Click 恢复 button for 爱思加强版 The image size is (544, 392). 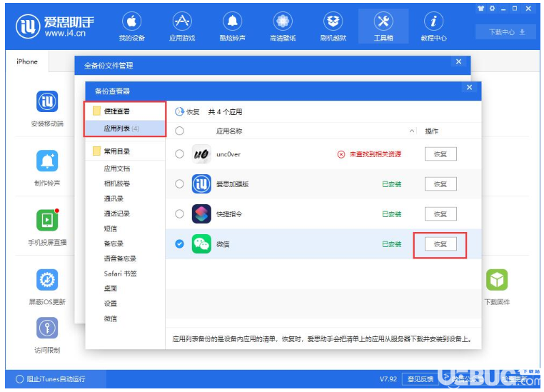click(440, 184)
